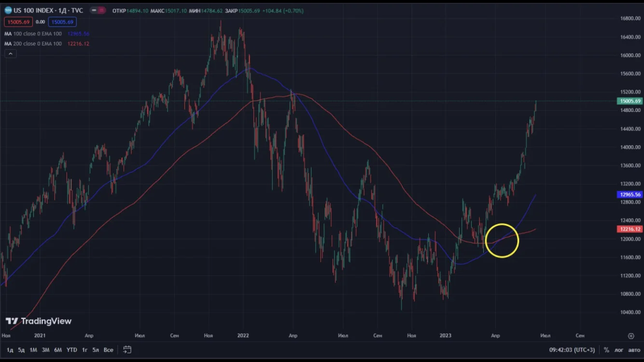The height and width of the screenshot is (362, 644).
Task: Select the 1д time range
Action: (10, 349)
